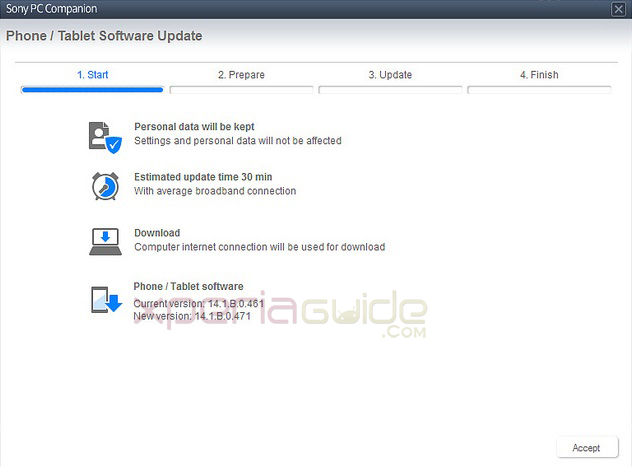Click 'Settings and personal data will not be affected'

pyautogui.click(x=238, y=141)
